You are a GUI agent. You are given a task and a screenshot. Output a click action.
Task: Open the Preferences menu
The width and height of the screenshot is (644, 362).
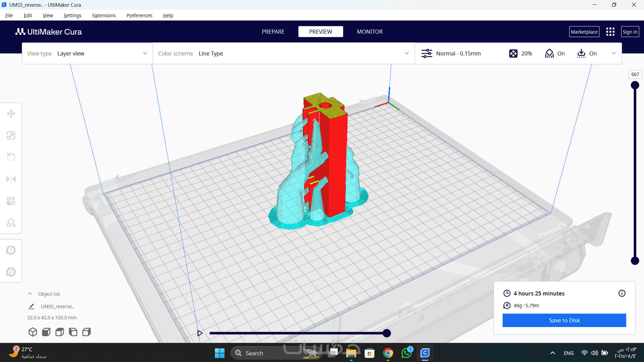pos(139,15)
